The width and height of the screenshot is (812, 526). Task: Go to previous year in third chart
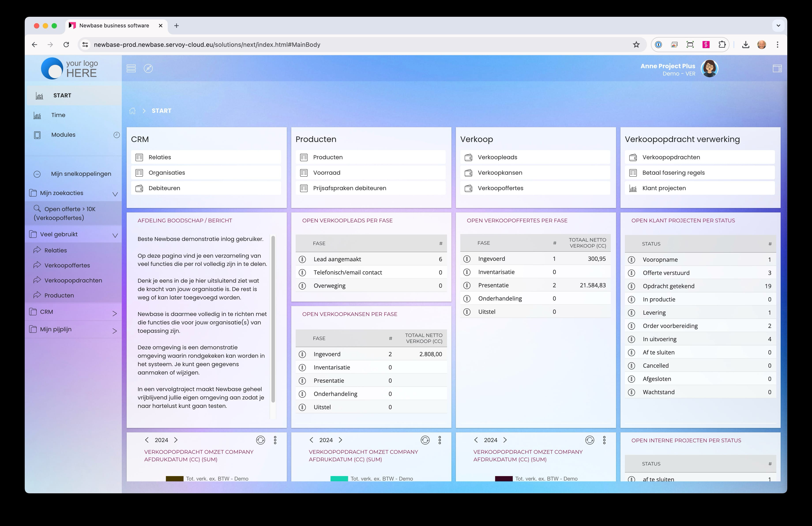click(x=476, y=440)
